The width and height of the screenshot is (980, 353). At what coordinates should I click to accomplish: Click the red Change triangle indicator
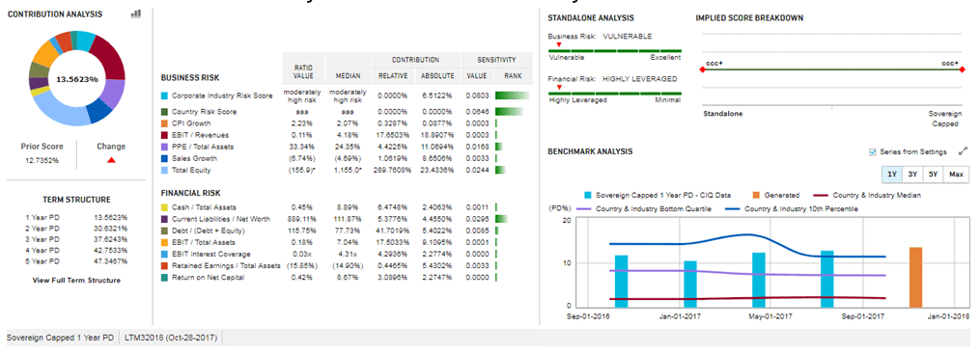pyautogui.click(x=111, y=160)
